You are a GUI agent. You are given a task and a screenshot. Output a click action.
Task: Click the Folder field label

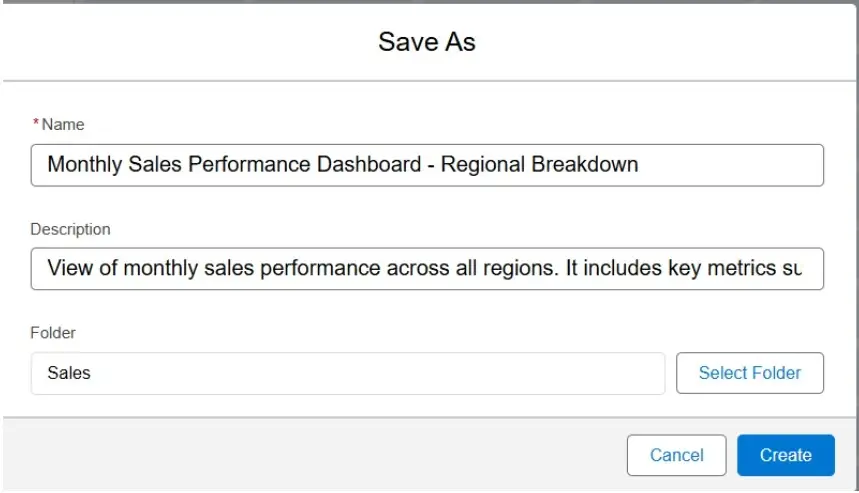(53, 332)
